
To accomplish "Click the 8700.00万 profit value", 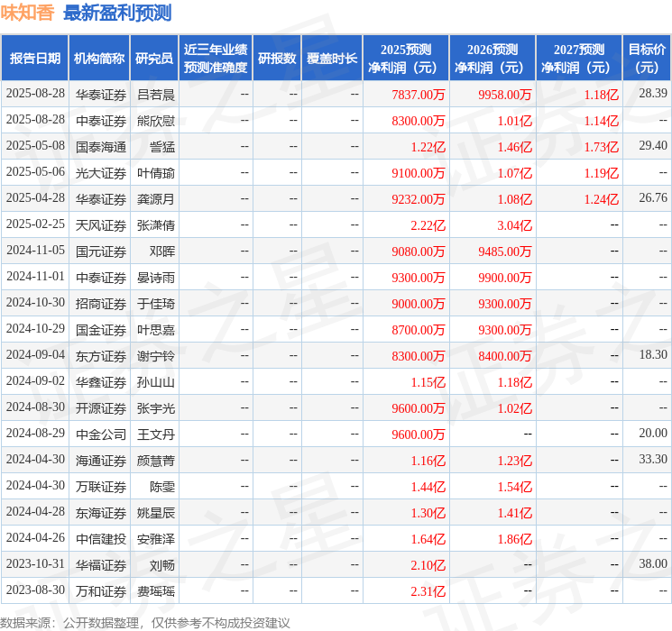I will [x=419, y=330].
